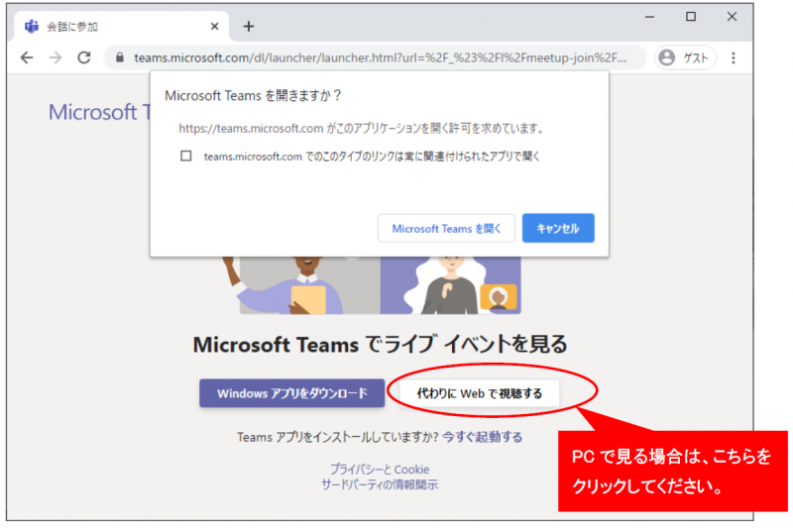Maximize the browser window
Viewport: 793px width, 532px height.
point(691,17)
